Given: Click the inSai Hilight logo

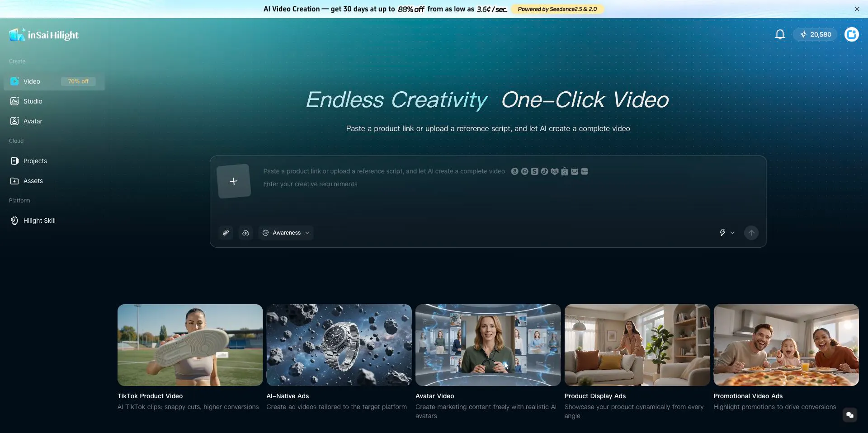Looking at the screenshot, I should coord(44,35).
